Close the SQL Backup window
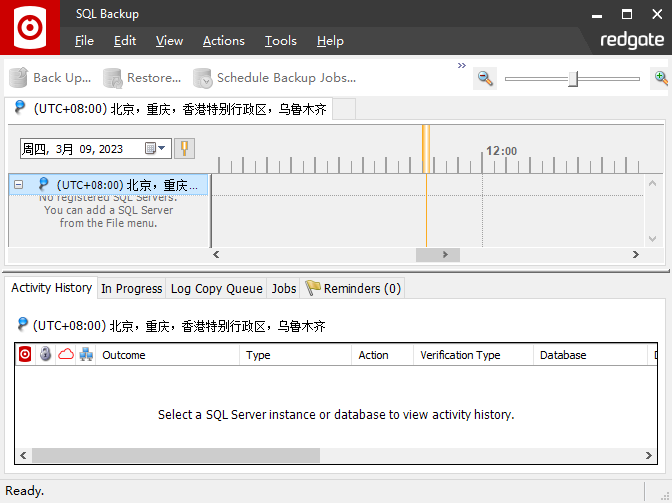672x503 pixels. click(x=657, y=14)
